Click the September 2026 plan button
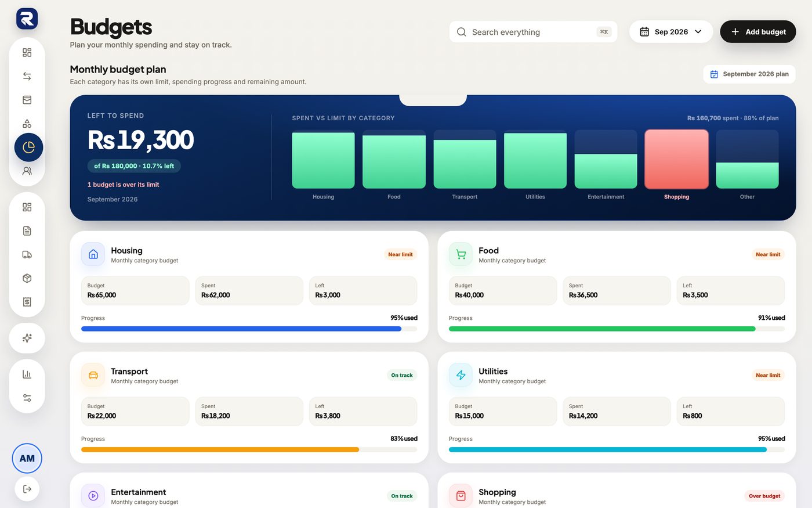This screenshot has height=508, width=812. tap(749, 74)
